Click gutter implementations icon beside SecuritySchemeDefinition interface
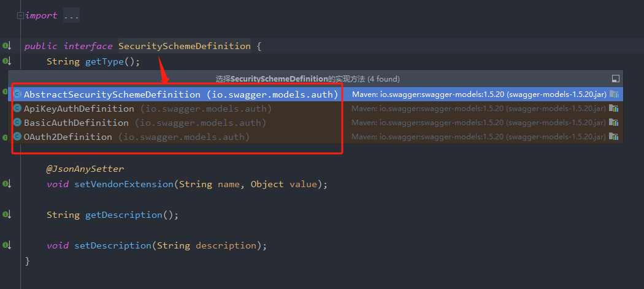The width and height of the screenshot is (644, 289). [7, 46]
